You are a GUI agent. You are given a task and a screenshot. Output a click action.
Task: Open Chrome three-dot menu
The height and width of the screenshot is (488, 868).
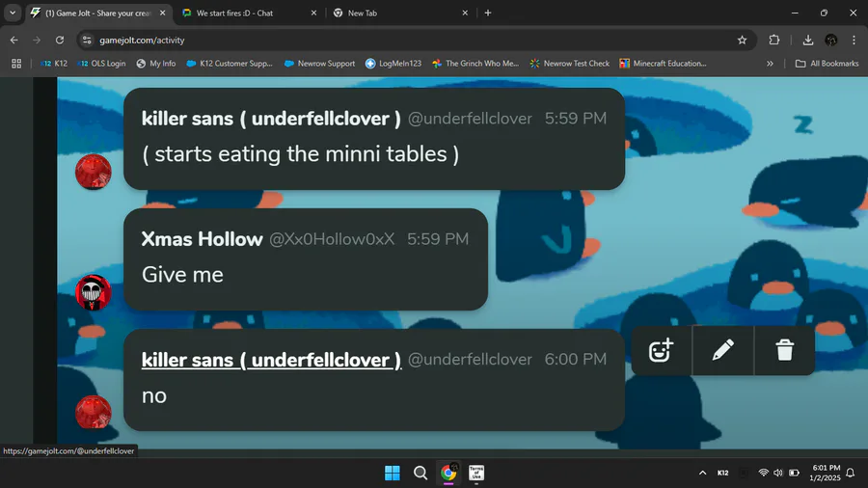pyautogui.click(x=854, y=40)
